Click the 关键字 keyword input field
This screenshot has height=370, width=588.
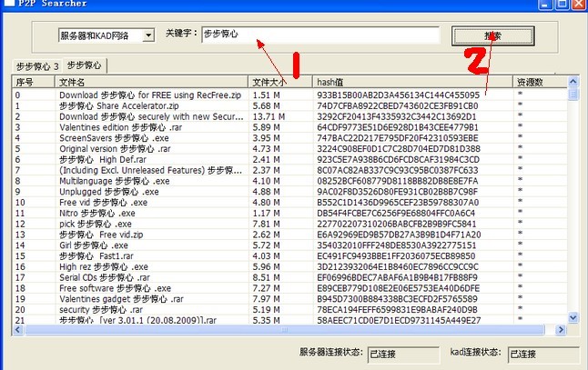tap(319, 35)
